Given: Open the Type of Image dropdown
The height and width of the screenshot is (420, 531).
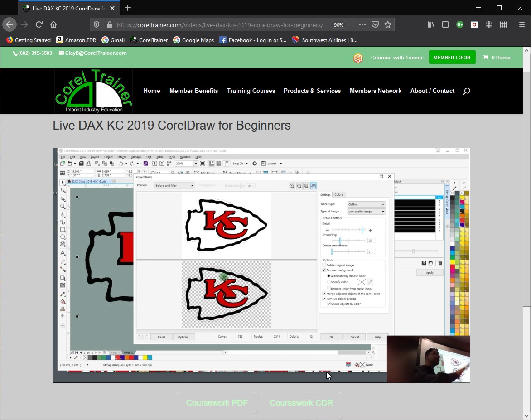Looking at the screenshot, I should click(366, 211).
